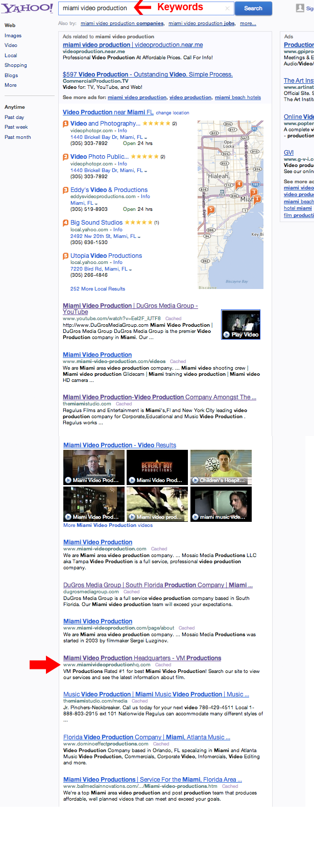Expand dropdown next to Eddy's Miami, FL address
Image resolution: width=314 pixels, height=868 pixels.
click(96, 204)
